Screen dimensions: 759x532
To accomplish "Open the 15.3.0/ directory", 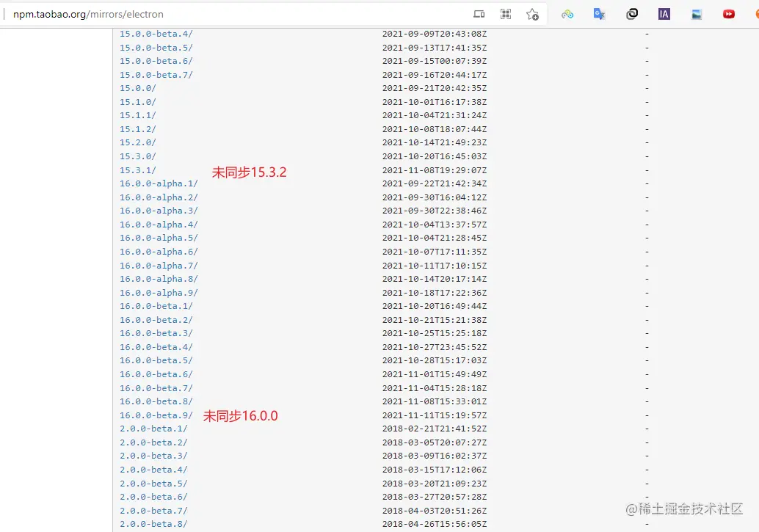I will (x=137, y=156).
